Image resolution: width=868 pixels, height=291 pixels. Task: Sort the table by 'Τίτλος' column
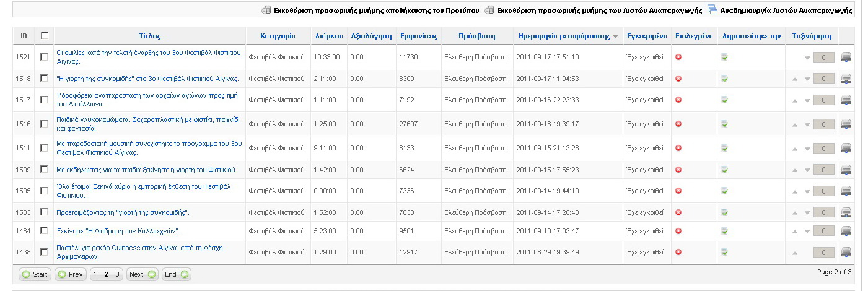click(x=150, y=37)
